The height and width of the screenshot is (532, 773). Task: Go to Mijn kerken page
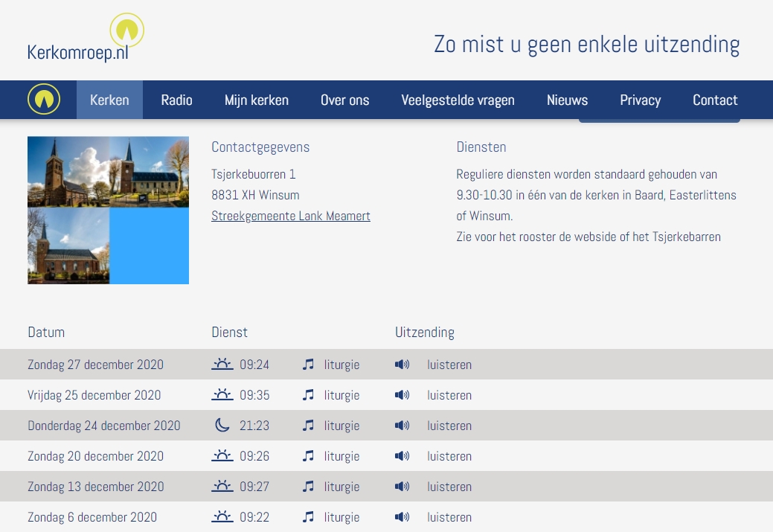(257, 100)
